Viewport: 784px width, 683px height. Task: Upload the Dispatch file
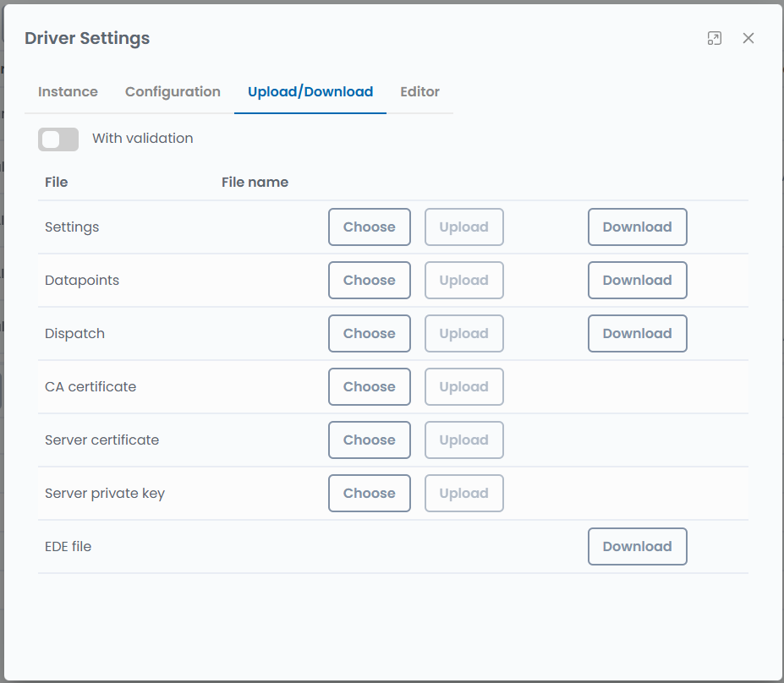point(464,333)
